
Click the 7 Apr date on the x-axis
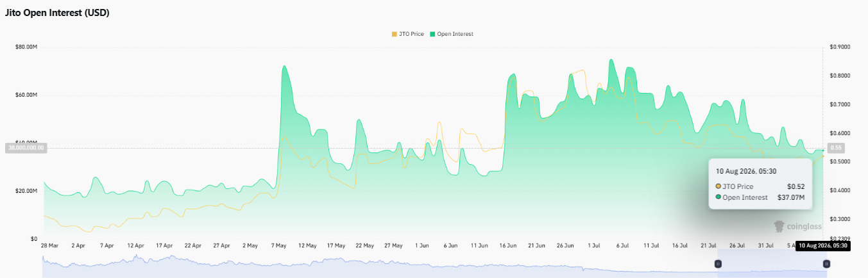pos(106,245)
